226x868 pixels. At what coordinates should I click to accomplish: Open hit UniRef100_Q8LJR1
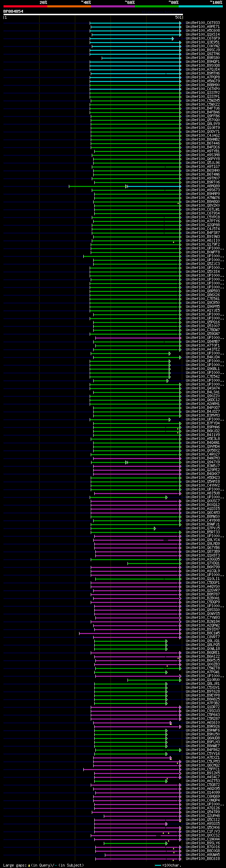click(x=203, y=684)
